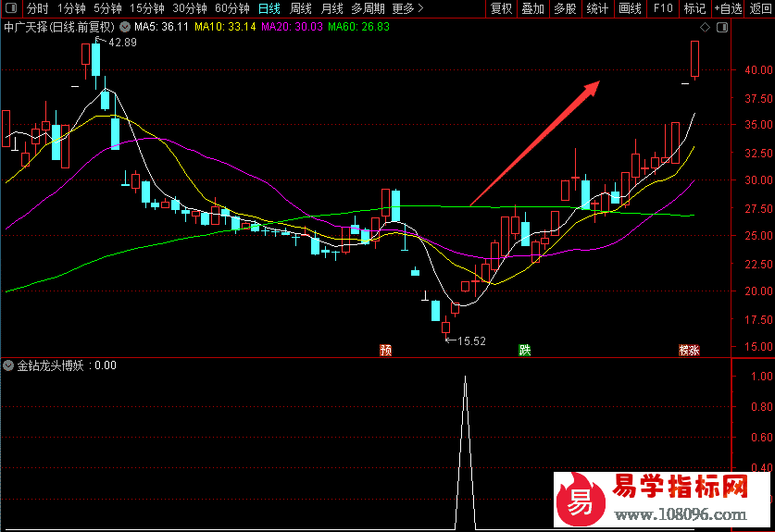Image resolution: width=775 pixels, height=532 pixels.
Task: Open the 金钻龙头博妖 indicator dropdown icon
Action: [8, 365]
